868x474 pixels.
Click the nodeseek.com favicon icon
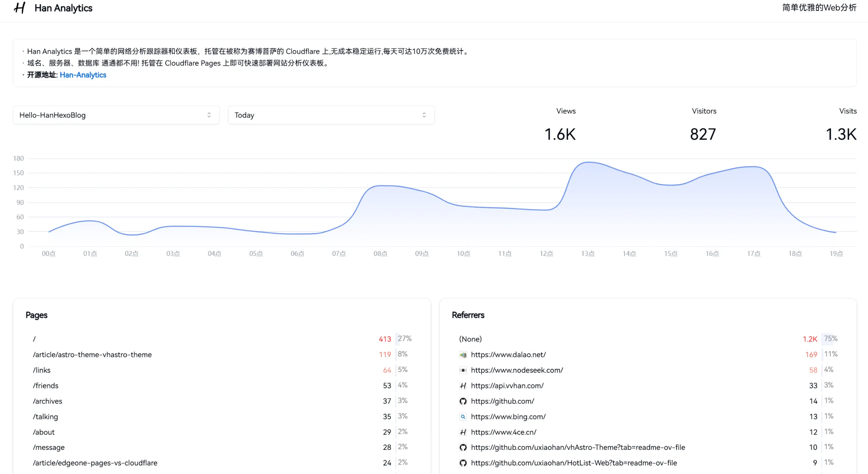(463, 370)
